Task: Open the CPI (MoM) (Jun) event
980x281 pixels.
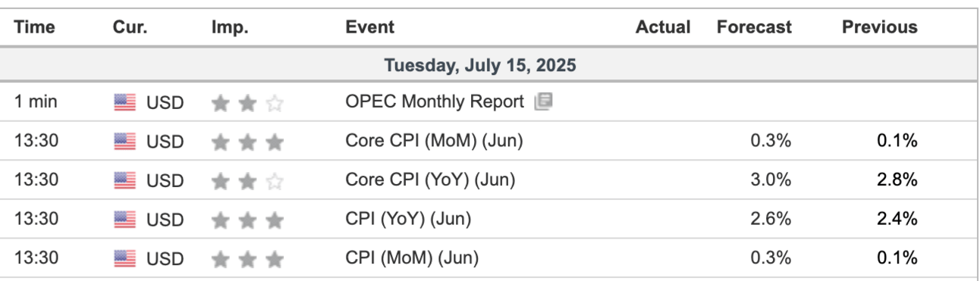Action: tap(412, 259)
